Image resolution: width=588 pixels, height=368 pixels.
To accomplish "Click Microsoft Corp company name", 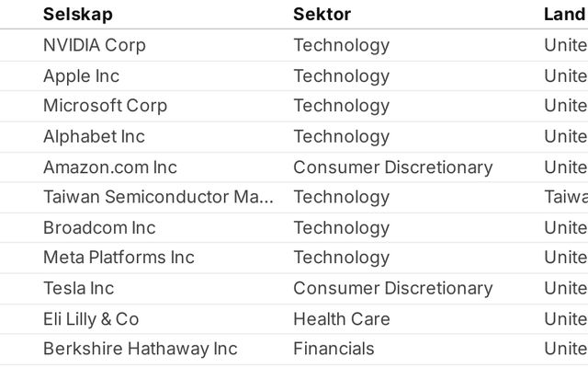I will 105,106.
